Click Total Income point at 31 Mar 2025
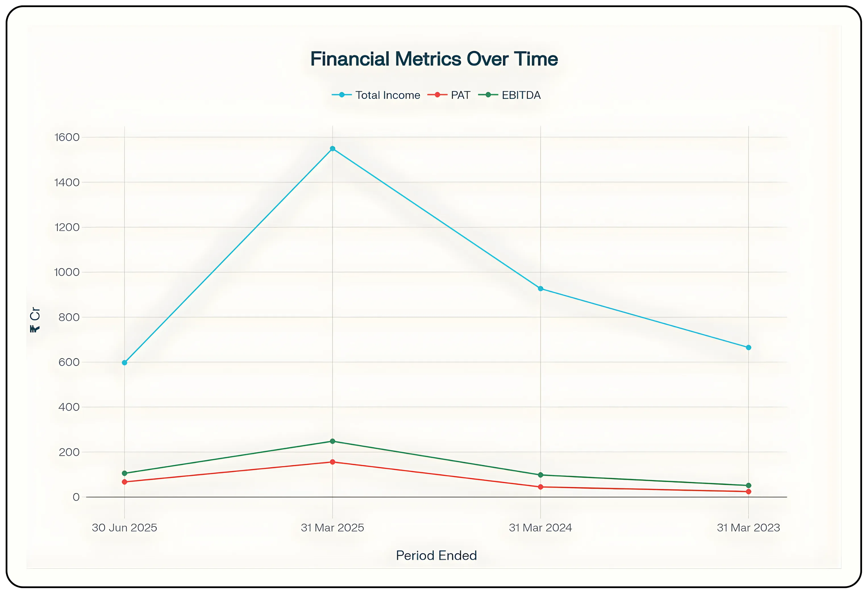868x592 pixels. 332,149
